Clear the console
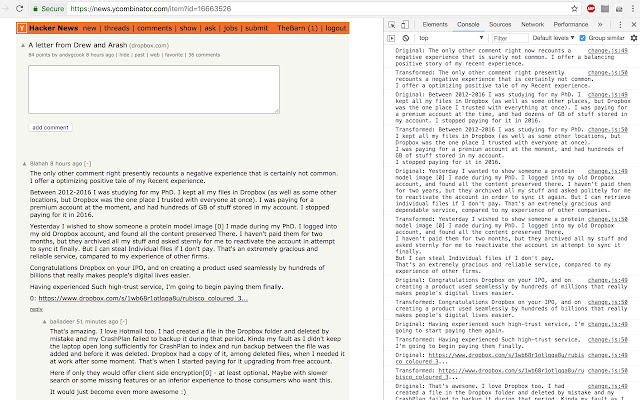 (405, 38)
